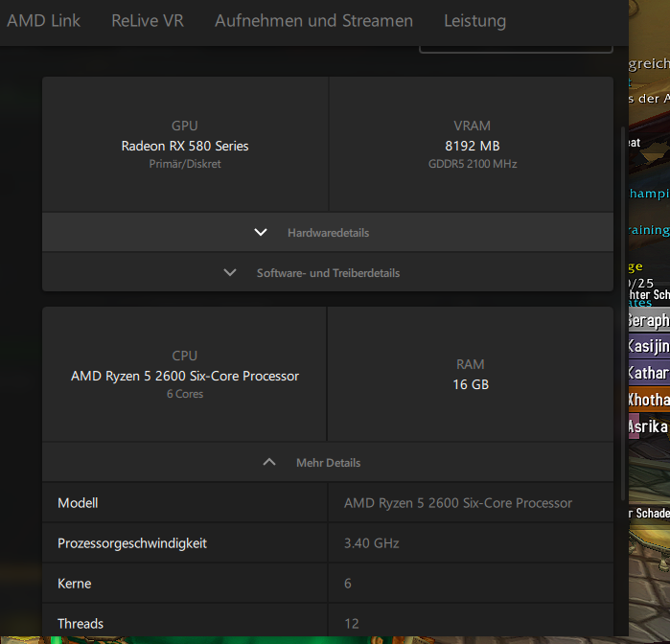The width and height of the screenshot is (670, 644).
Task: Click the Threads row label
Action: [81, 624]
